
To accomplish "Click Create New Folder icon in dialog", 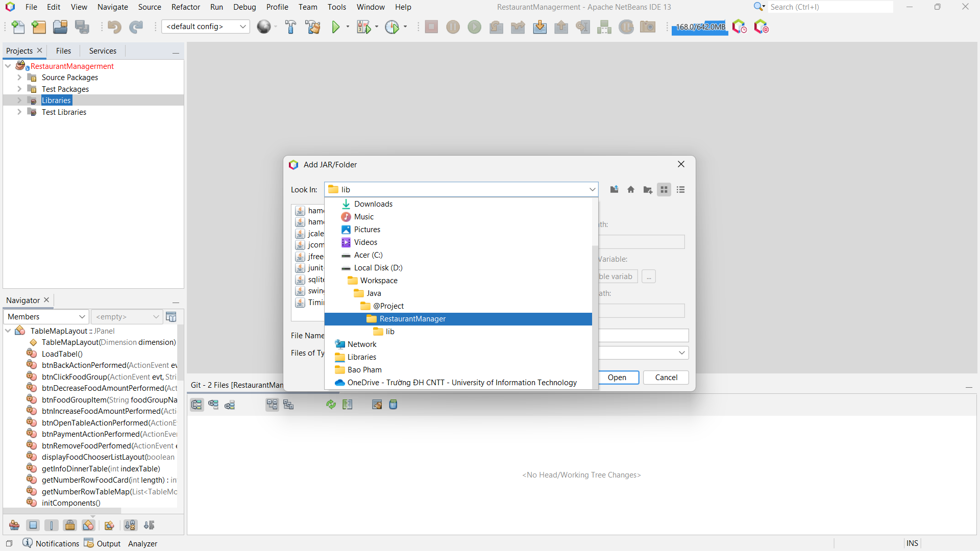I will [x=648, y=190].
